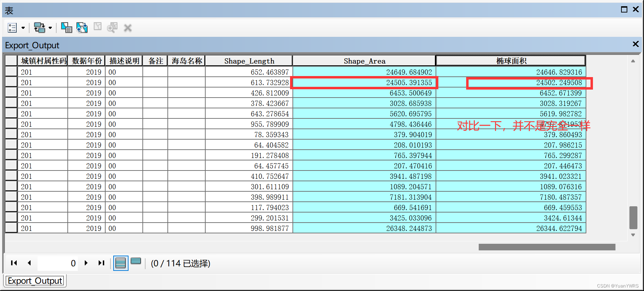
Task: Maximize the table window
Action: coord(624,9)
